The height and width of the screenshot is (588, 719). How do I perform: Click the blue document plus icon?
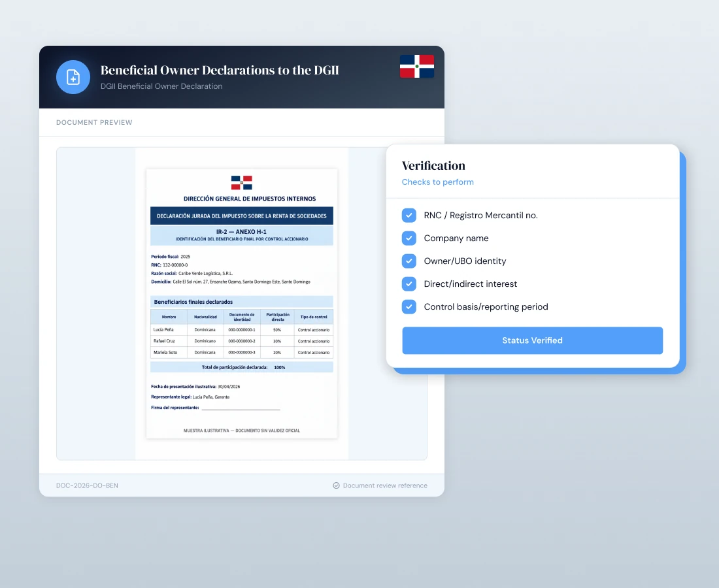73,77
